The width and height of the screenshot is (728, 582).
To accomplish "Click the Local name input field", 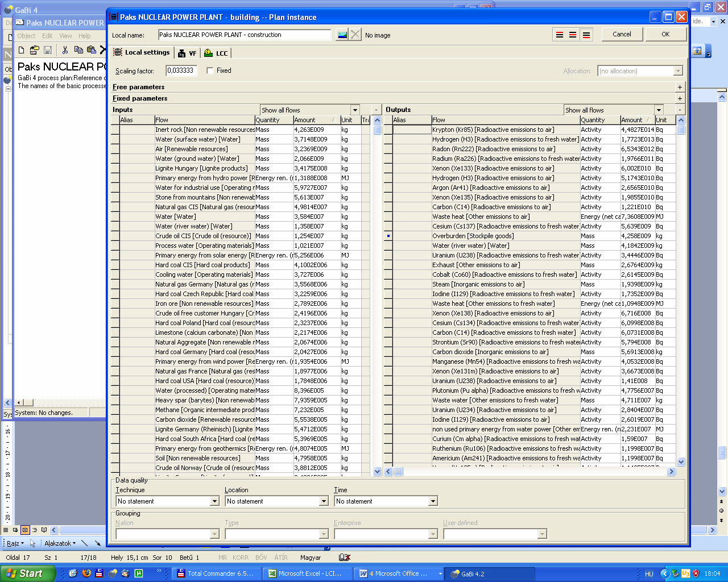I will point(245,35).
